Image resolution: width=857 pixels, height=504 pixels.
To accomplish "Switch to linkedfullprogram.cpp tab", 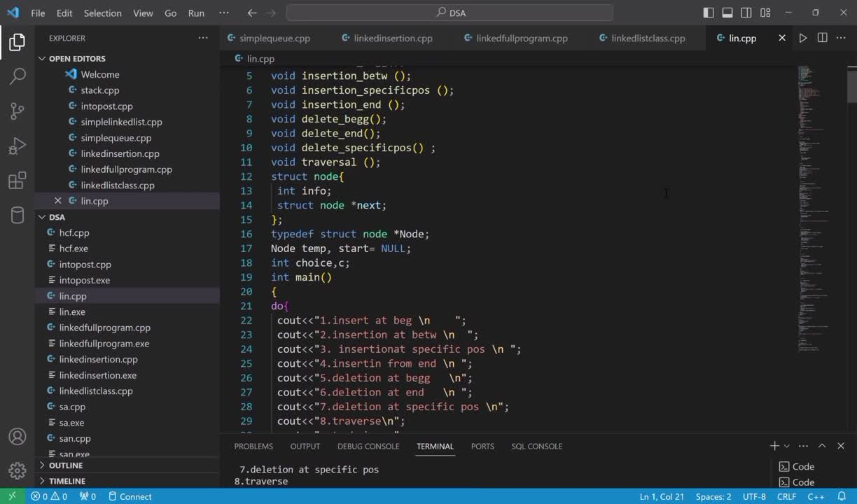I will 522,38.
